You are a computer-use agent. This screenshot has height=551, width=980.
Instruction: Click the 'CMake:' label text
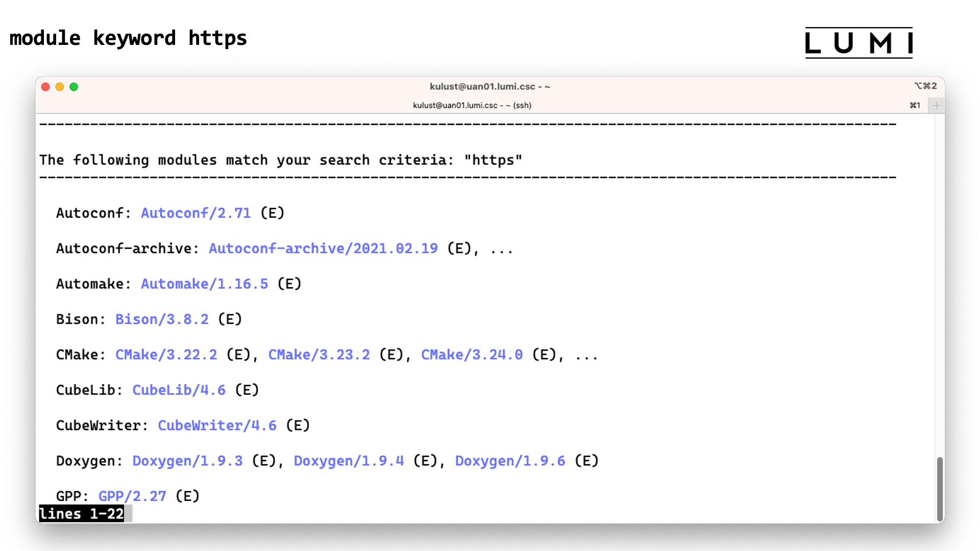[x=81, y=355]
